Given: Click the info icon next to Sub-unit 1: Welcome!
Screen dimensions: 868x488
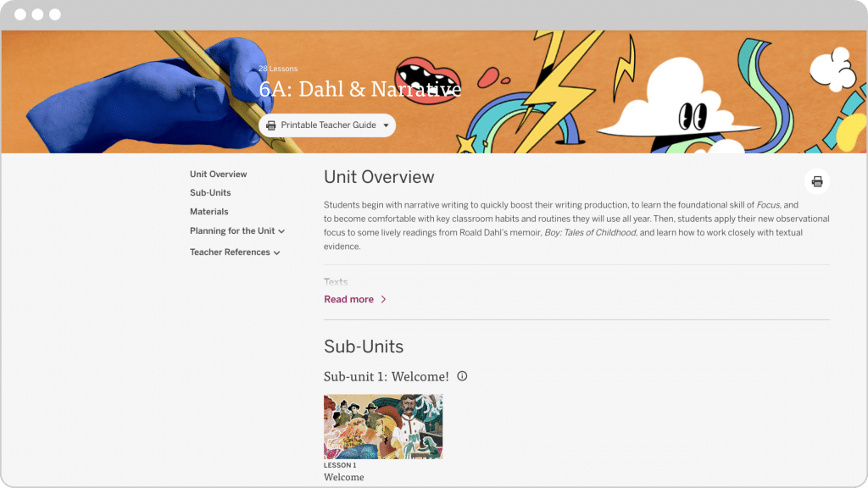Looking at the screenshot, I should 462,376.
